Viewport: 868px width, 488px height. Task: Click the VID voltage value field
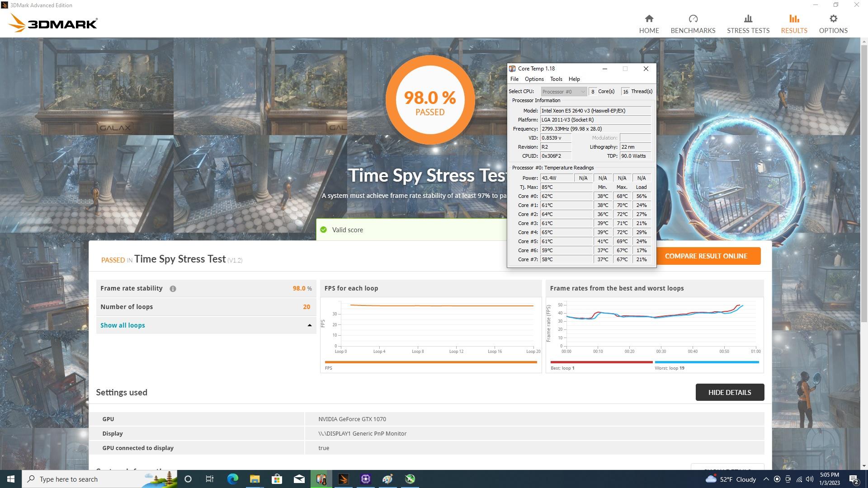point(556,138)
